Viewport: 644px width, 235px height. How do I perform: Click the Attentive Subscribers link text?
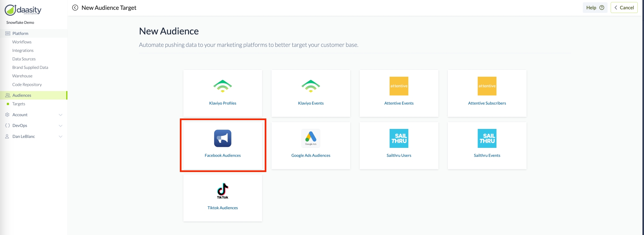pyautogui.click(x=487, y=103)
